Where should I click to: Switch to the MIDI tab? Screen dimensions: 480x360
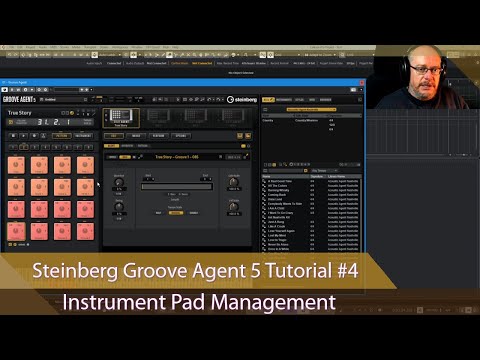312,100
